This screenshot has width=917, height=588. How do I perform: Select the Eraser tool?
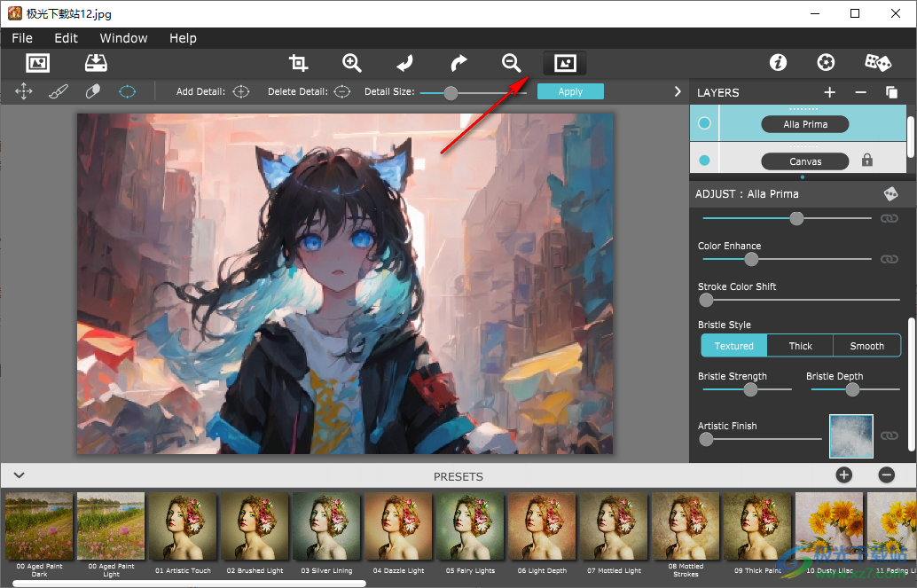pyautogui.click(x=92, y=90)
